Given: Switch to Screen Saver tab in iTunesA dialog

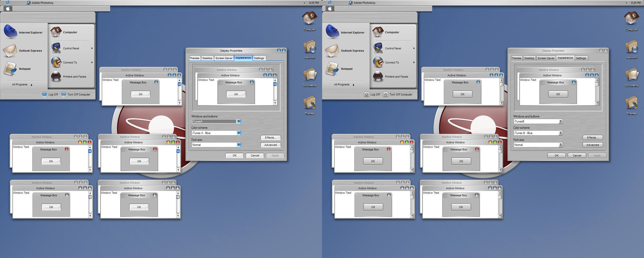Looking at the screenshot, I should (x=224, y=58).
